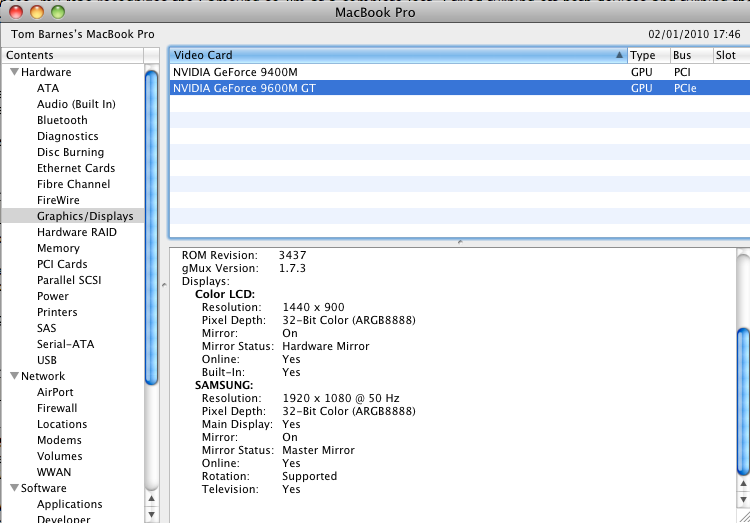Open WWAN entry
The width and height of the screenshot is (750, 523).
tap(54, 472)
